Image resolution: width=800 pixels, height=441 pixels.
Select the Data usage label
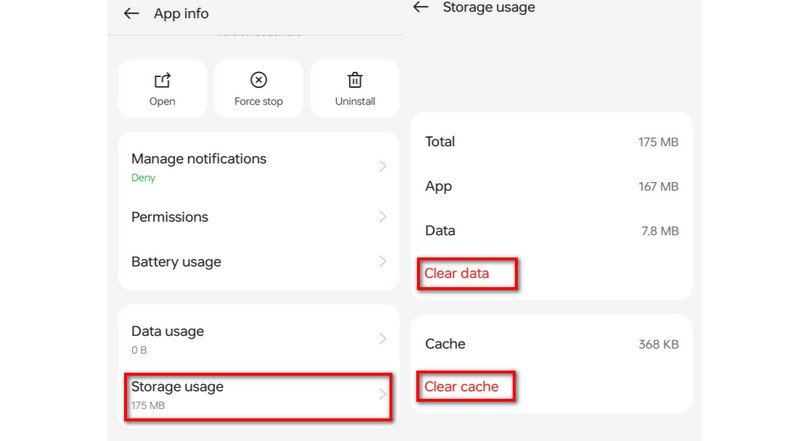click(x=167, y=331)
